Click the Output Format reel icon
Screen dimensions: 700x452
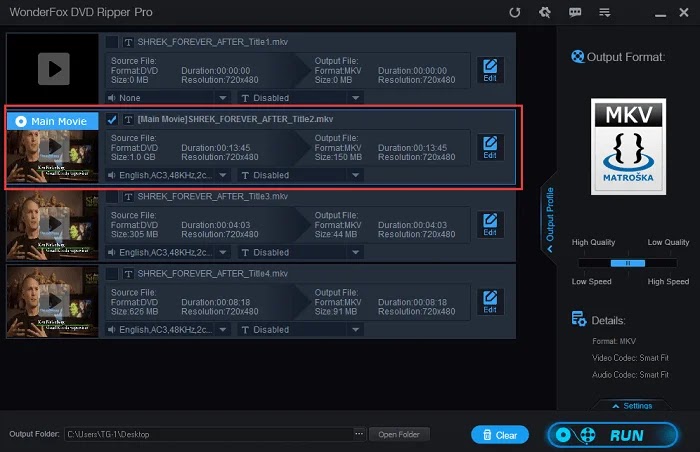coord(578,57)
